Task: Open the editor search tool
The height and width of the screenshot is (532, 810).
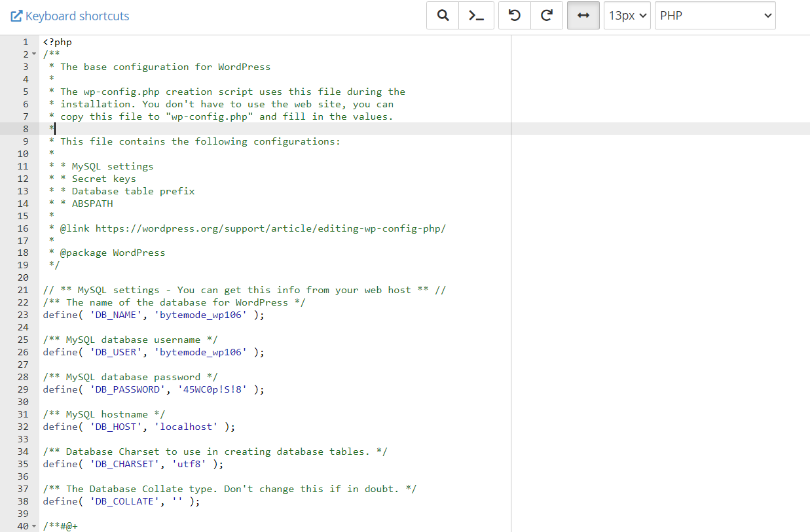Action: tap(443, 16)
